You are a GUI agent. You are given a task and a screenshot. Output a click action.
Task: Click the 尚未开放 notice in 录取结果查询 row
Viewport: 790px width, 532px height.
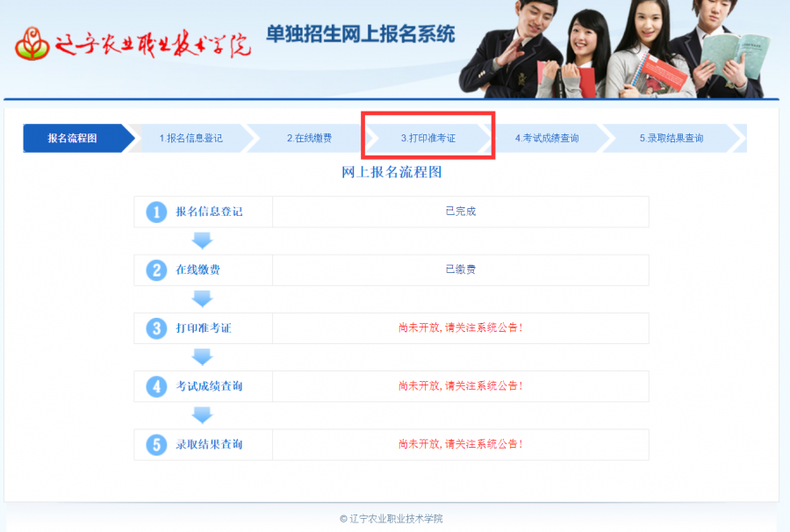coord(461,444)
